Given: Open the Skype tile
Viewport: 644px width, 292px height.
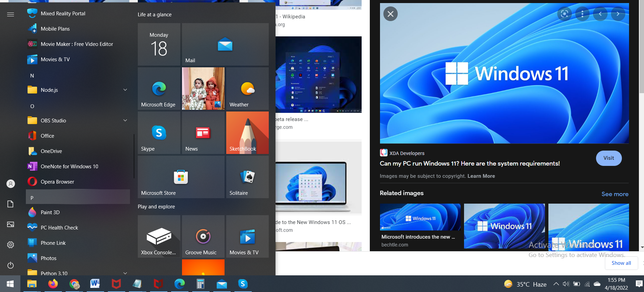Looking at the screenshot, I should [159, 133].
